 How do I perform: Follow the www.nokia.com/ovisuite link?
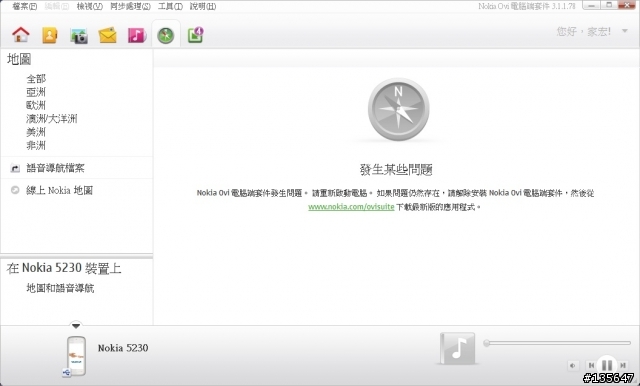tap(351, 207)
